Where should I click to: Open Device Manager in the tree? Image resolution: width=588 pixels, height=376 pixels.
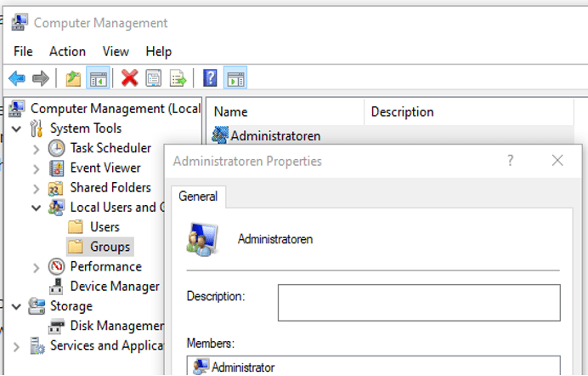tap(114, 287)
